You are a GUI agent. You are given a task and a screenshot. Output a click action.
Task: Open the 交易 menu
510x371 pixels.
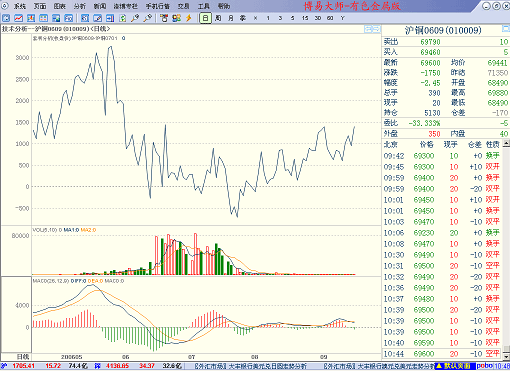point(183,6)
